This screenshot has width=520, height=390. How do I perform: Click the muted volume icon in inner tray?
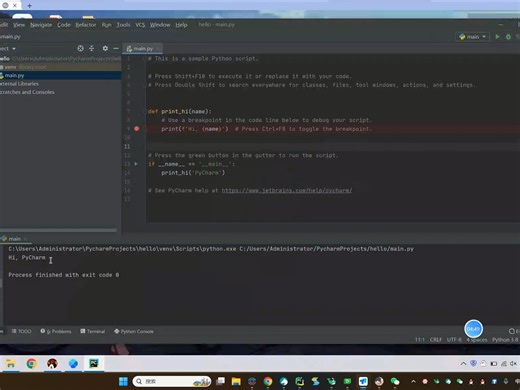513,364
